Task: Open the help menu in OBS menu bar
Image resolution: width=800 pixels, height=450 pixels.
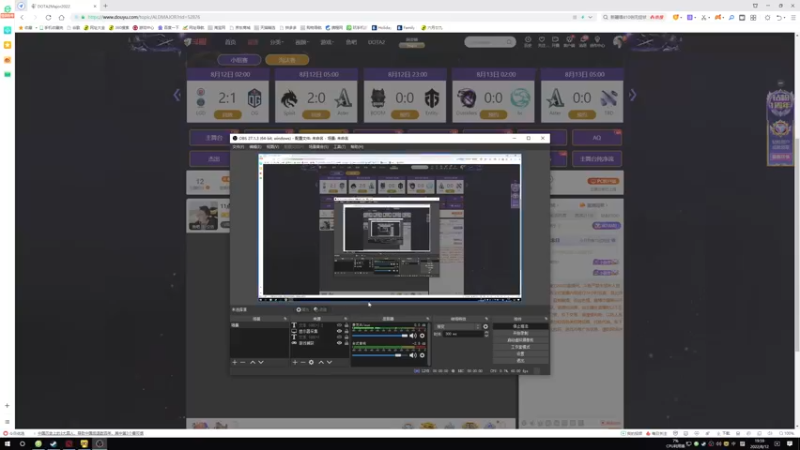Action: coord(357,147)
